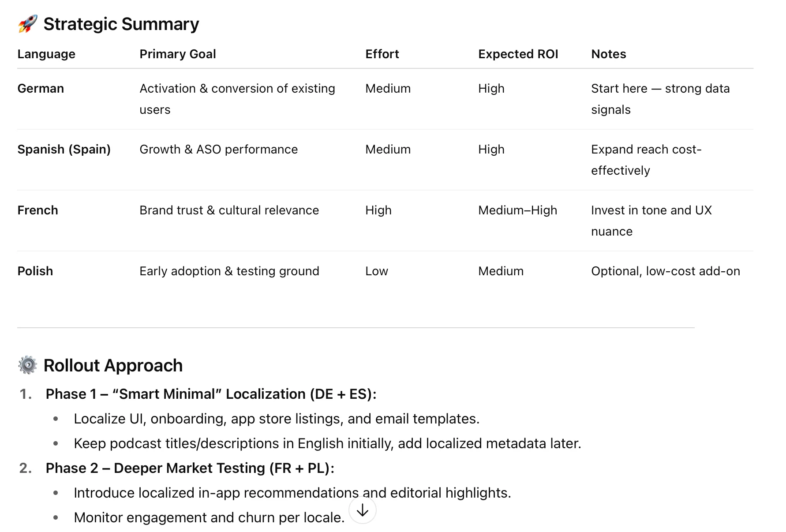
Task: Select the German row label
Action: coord(41,88)
